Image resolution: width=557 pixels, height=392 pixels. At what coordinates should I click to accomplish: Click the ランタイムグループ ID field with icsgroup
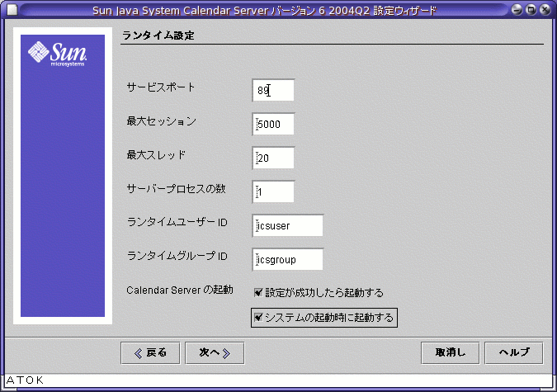coord(288,259)
